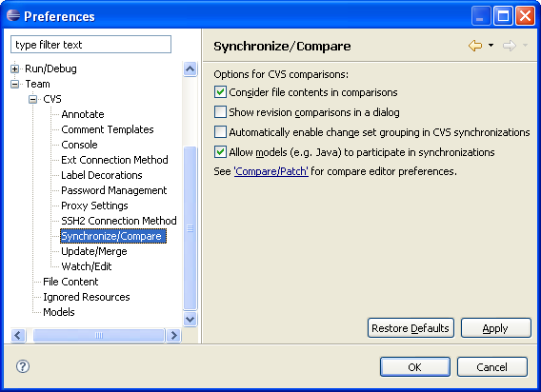541x392 pixels.
Task: Enable Show revision comparisons in a dialog
Action: pos(220,112)
